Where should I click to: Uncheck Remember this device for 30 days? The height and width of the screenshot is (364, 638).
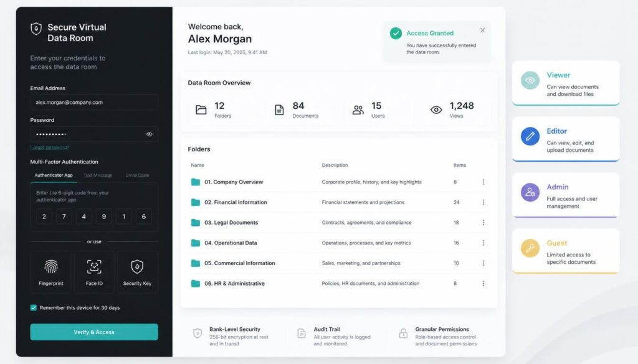coord(34,307)
